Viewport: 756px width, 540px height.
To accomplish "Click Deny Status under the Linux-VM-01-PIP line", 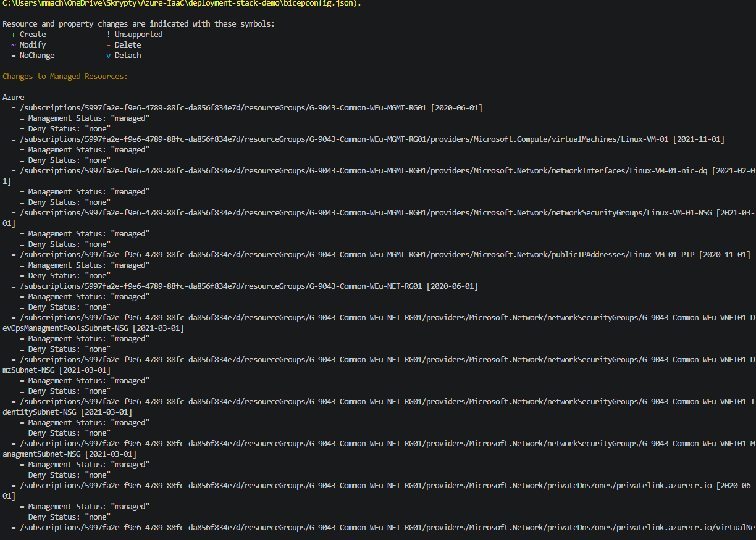I will tap(65, 276).
